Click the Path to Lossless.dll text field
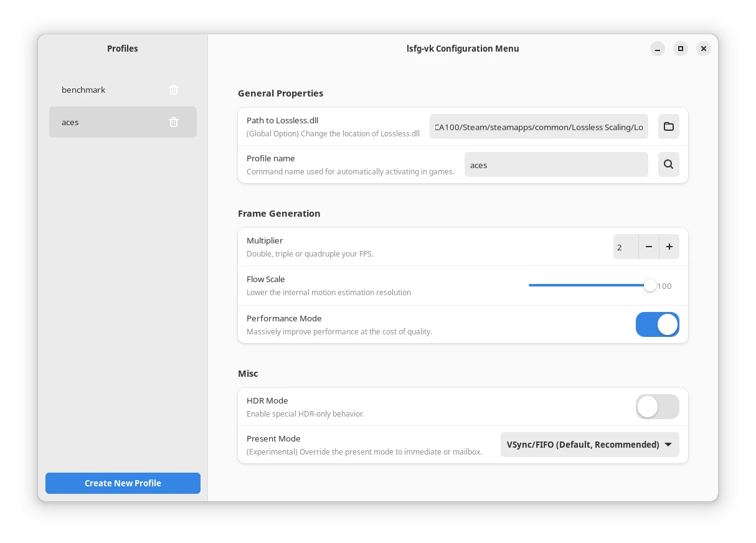Image resolution: width=756 pixels, height=543 pixels. (x=538, y=127)
